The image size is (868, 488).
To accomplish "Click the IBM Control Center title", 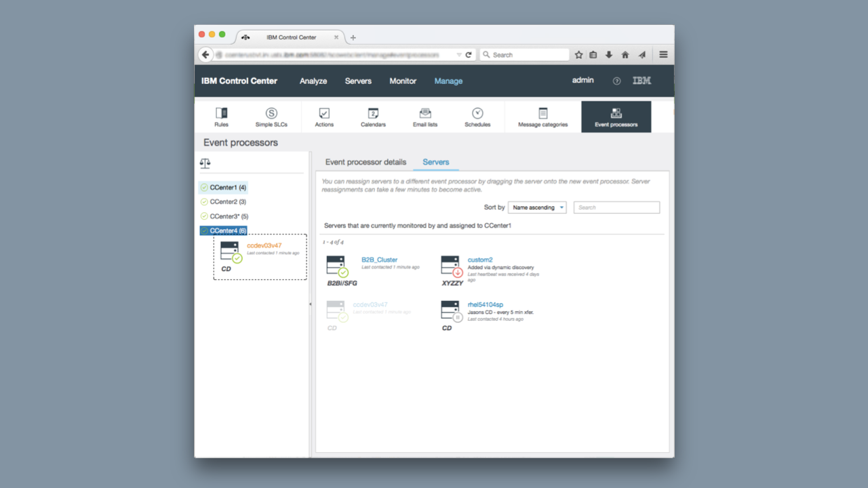I will coord(239,81).
